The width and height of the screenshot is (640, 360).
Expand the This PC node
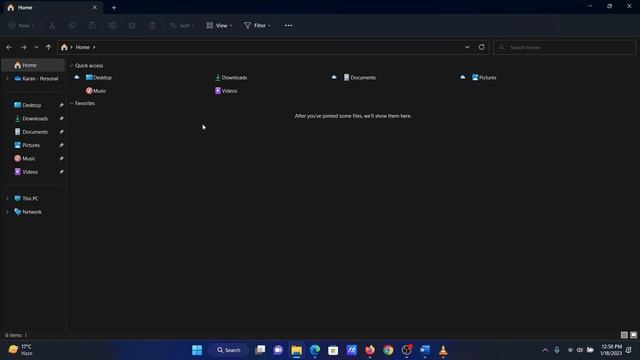coord(7,198)
